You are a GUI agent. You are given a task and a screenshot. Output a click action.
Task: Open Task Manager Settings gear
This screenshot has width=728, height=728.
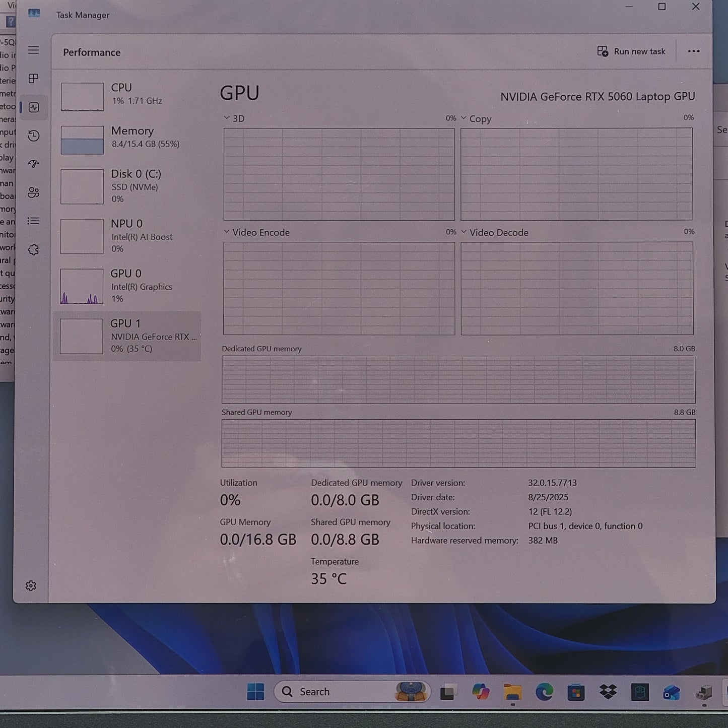tap(31, 586)
